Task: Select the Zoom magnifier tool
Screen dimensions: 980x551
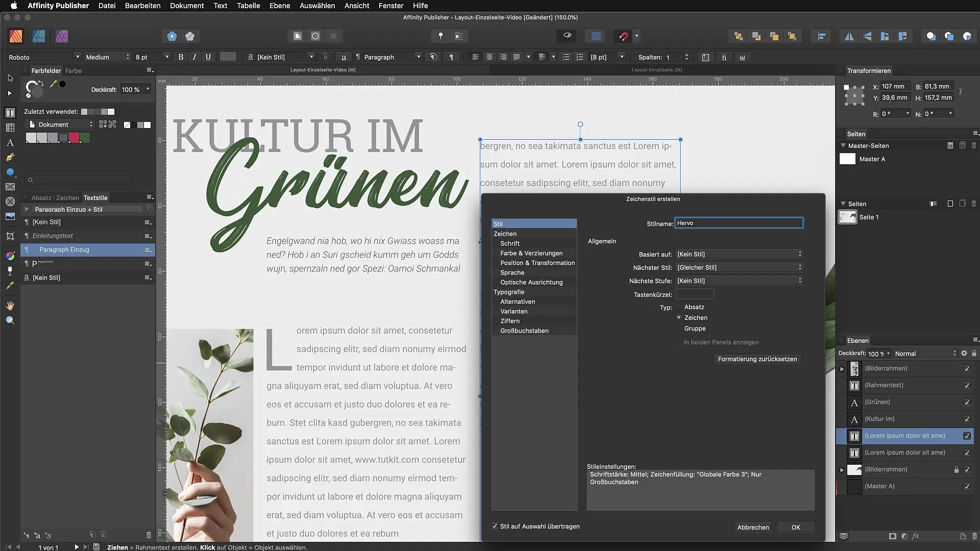Action: (x=10, y=320)
